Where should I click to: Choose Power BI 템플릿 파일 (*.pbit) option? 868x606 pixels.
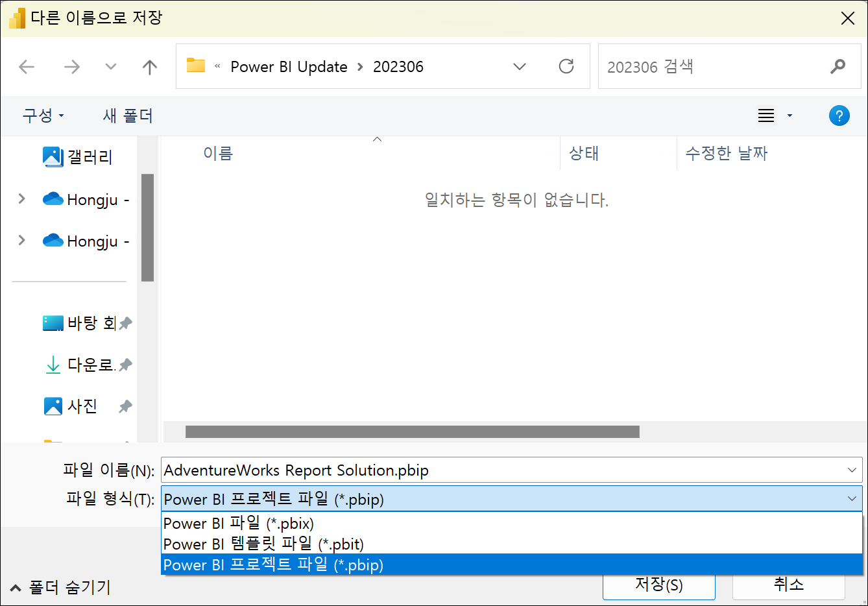511,544
